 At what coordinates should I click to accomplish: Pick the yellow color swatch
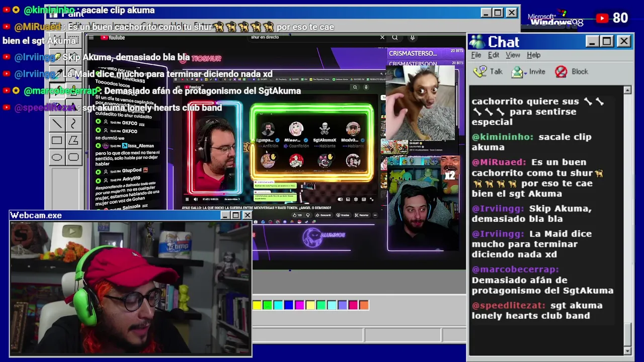(257, 305)
